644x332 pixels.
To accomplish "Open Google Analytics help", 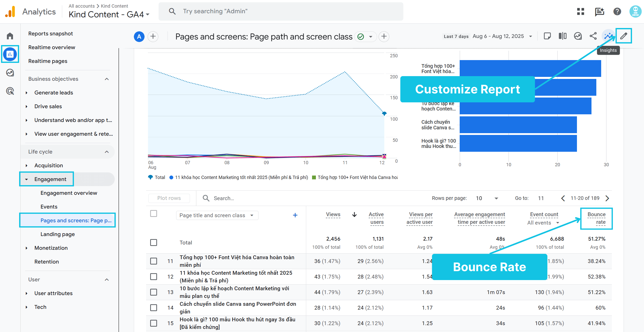I will click(617, 11).
